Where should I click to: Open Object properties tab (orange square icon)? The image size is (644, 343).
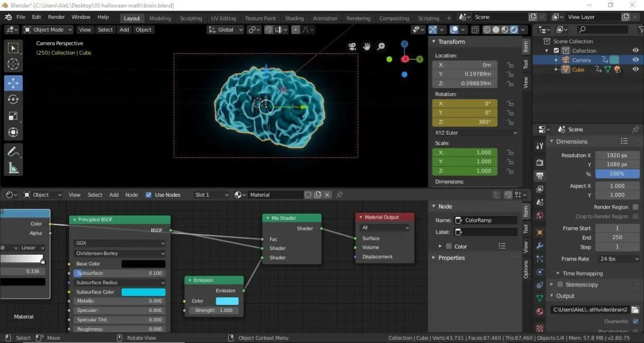pyautogui.click(x=540, y=232)
